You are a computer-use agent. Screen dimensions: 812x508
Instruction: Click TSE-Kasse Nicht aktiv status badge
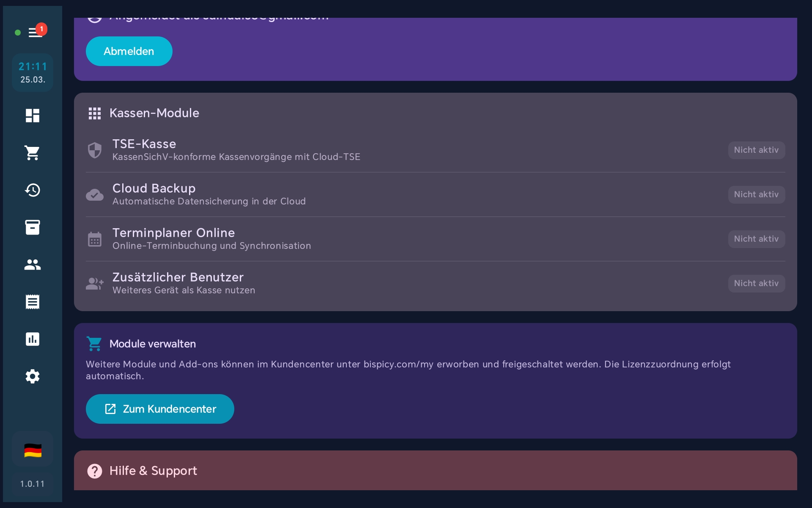tap(756, 150)
